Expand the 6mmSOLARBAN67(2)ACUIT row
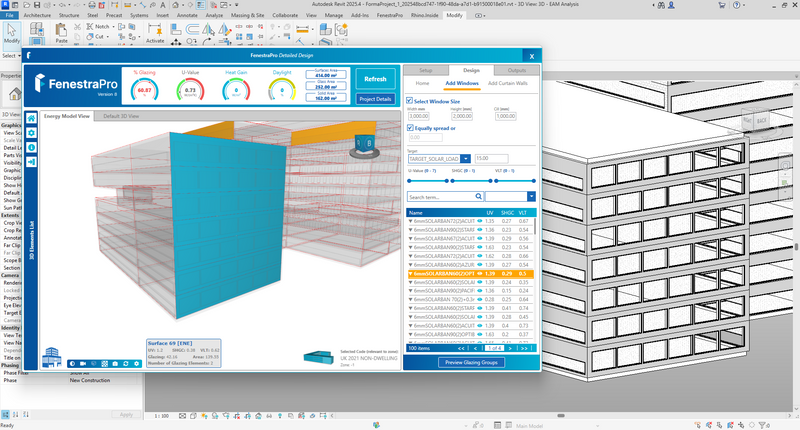 click(x=410, y=239)
